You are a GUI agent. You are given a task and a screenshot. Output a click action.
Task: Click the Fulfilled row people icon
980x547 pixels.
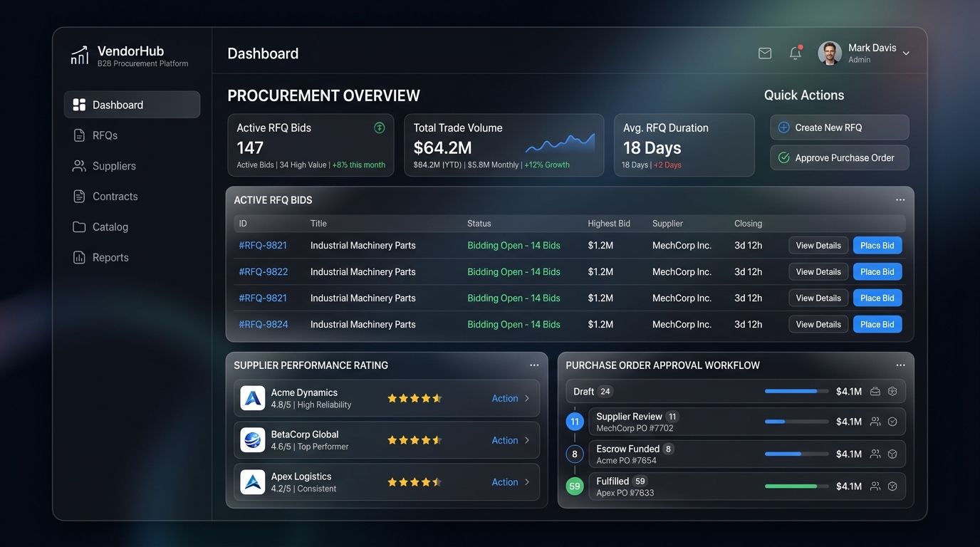(x=875, y=486)
